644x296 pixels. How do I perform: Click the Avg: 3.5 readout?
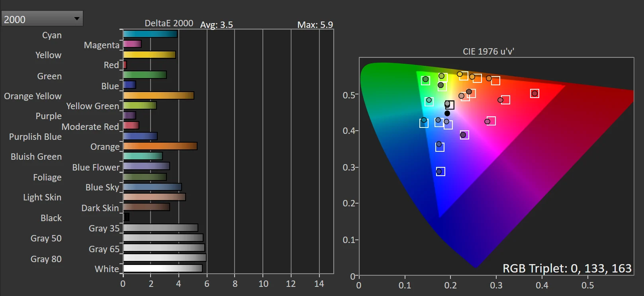[216, 25]
